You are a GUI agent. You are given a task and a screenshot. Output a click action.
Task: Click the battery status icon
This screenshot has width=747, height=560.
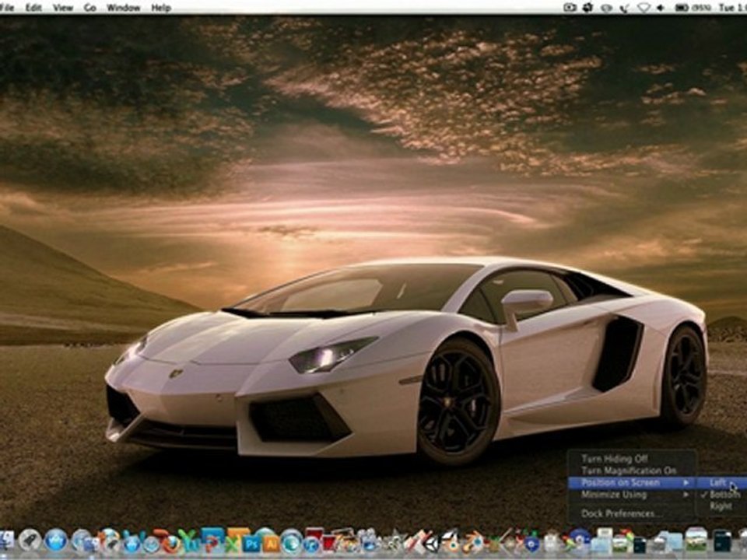(682, 8)
